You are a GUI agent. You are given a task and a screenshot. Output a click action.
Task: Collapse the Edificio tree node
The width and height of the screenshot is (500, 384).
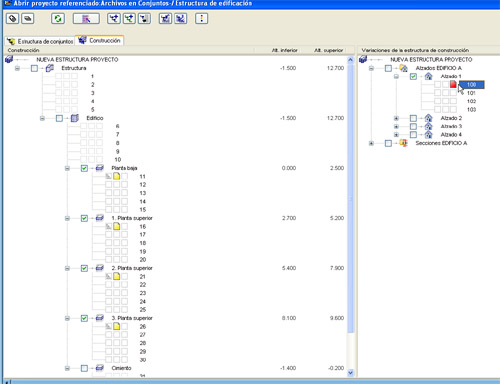(42, 118)
